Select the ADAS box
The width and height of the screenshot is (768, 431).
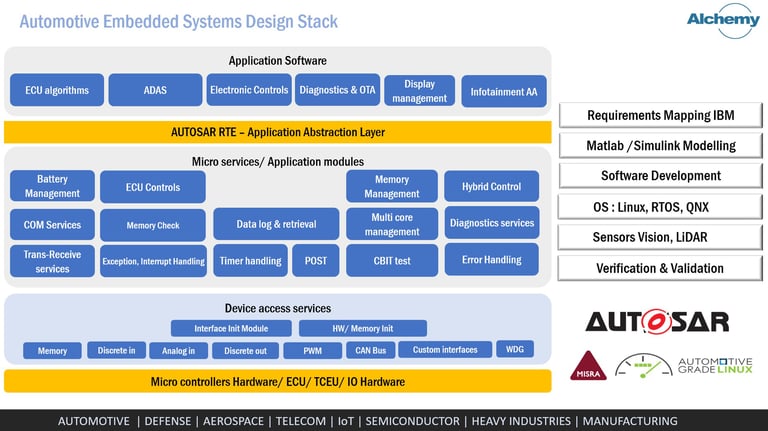(155, 90)
